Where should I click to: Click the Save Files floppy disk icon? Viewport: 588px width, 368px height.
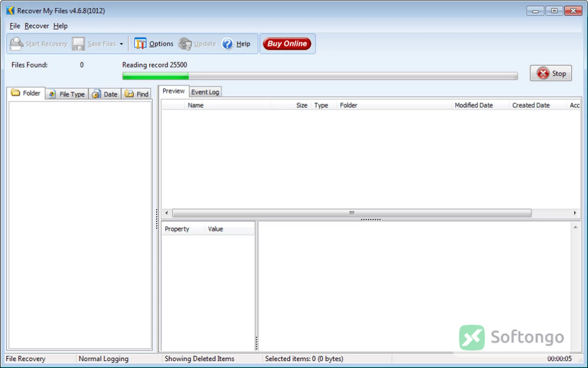(78, 44)
